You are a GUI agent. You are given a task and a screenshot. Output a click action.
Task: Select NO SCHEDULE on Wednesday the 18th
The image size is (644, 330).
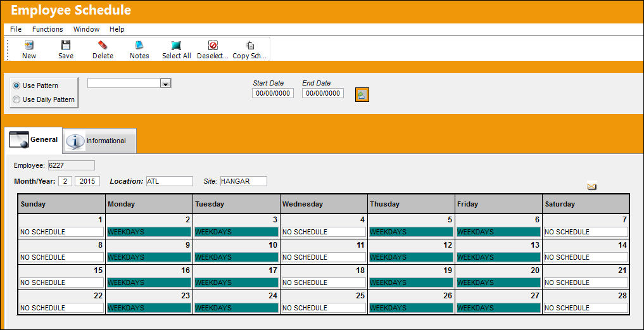click(324, 282)
